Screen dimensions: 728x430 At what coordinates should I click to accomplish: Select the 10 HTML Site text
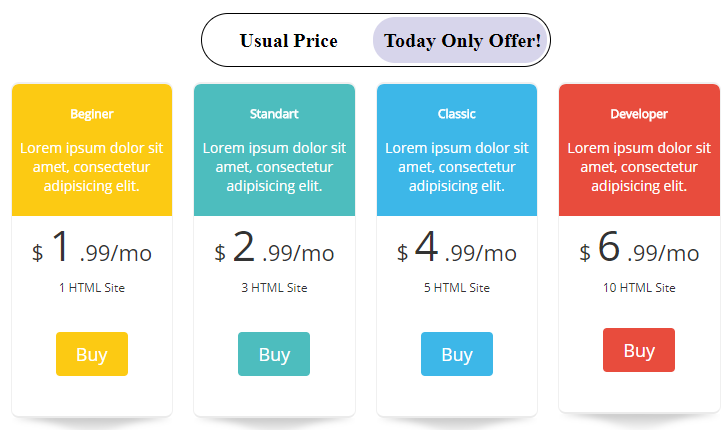(639, 288)
